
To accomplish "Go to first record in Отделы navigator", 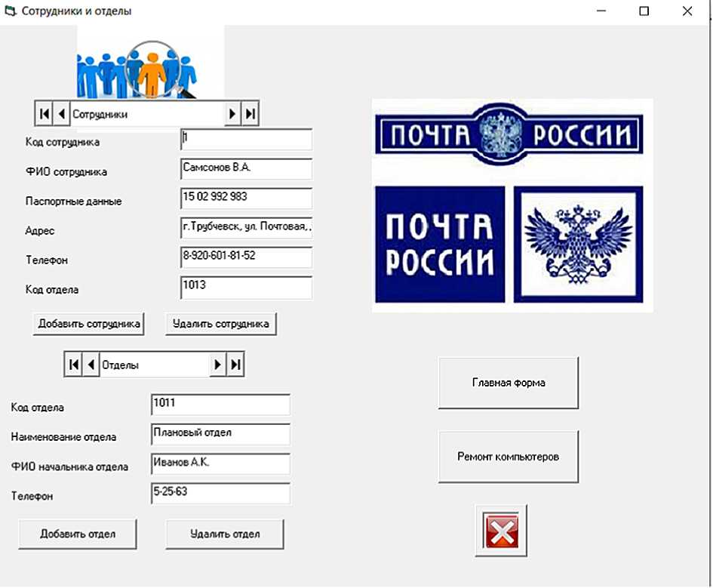I will tap(74, 365).
